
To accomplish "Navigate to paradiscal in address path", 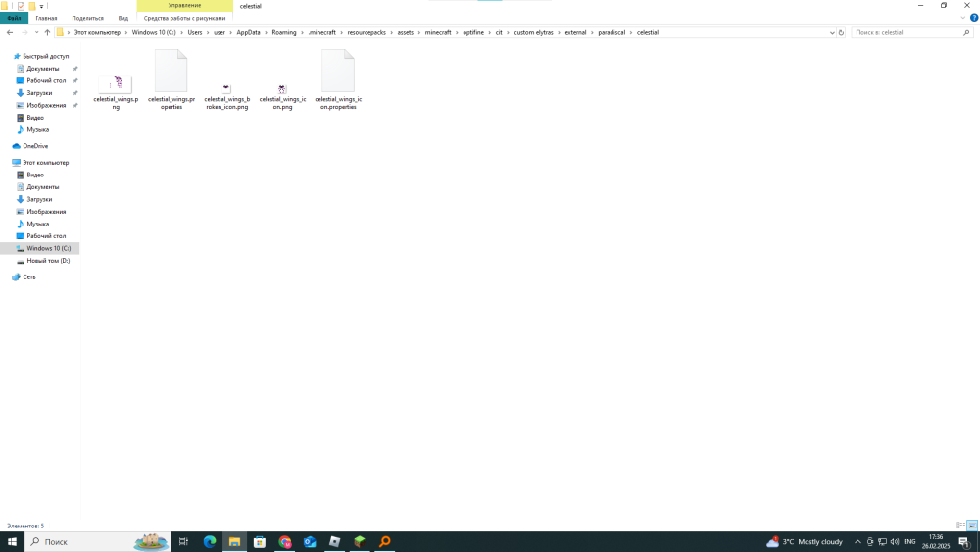I will 612,32.
